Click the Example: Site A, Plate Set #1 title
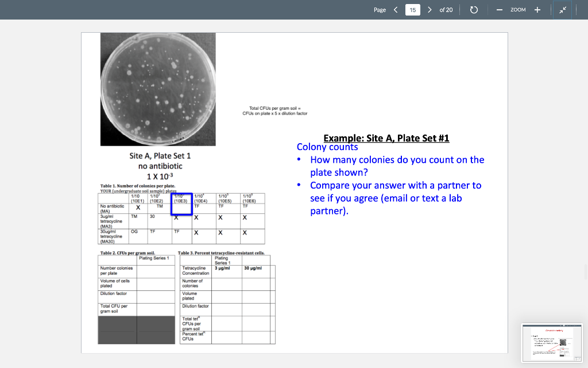Viewport: 588px width, 368px height. point(386,138)
